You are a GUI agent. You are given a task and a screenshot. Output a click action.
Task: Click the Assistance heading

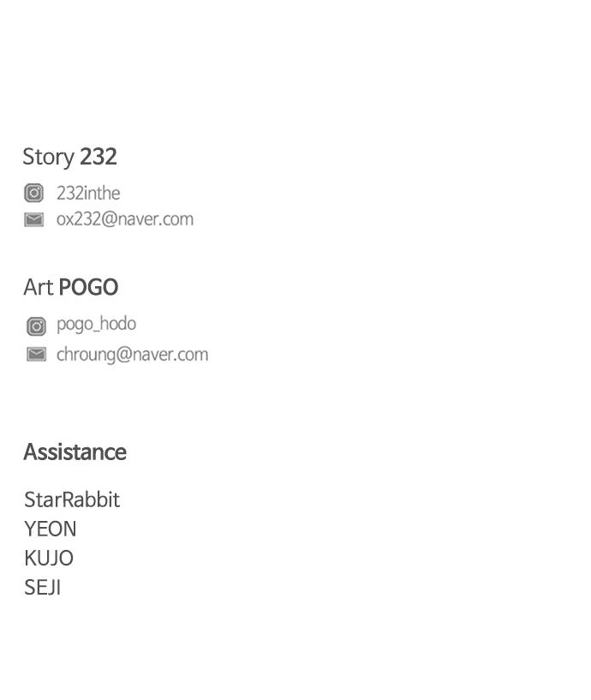pos(75,452)
